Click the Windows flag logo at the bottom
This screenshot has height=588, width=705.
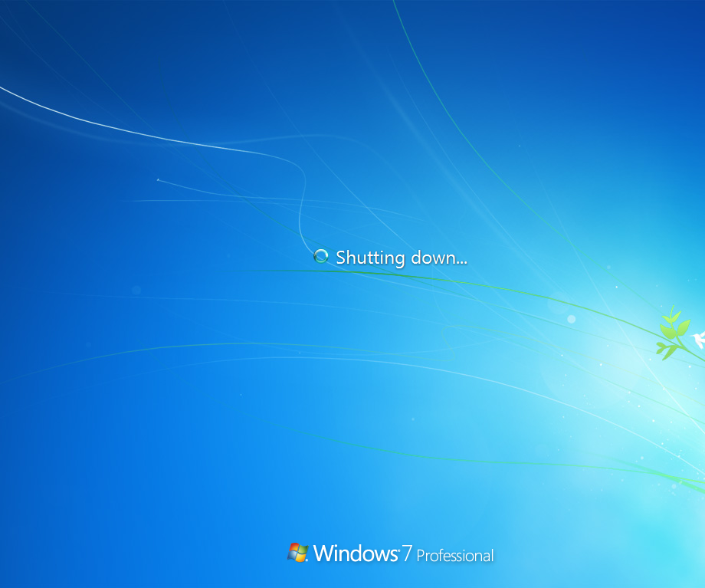coord(297,553)
